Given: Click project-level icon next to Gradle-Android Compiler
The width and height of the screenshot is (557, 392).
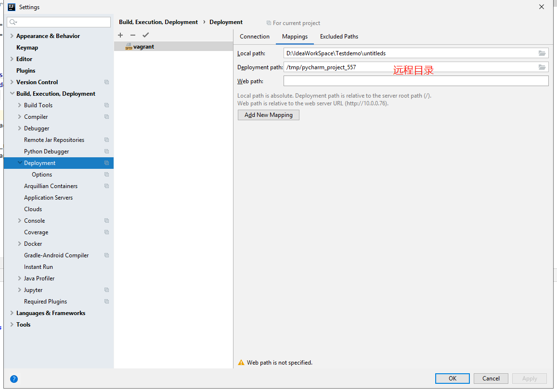Looking at the screenshot, I should [106, 255].
